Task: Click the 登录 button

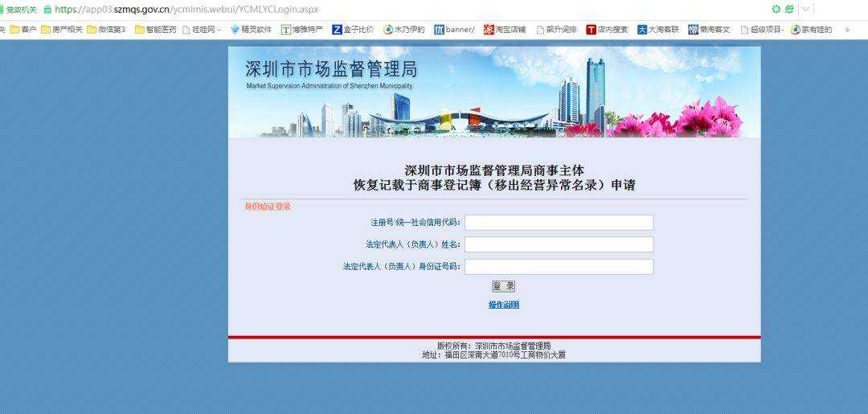Action: [x=503, y=286]
